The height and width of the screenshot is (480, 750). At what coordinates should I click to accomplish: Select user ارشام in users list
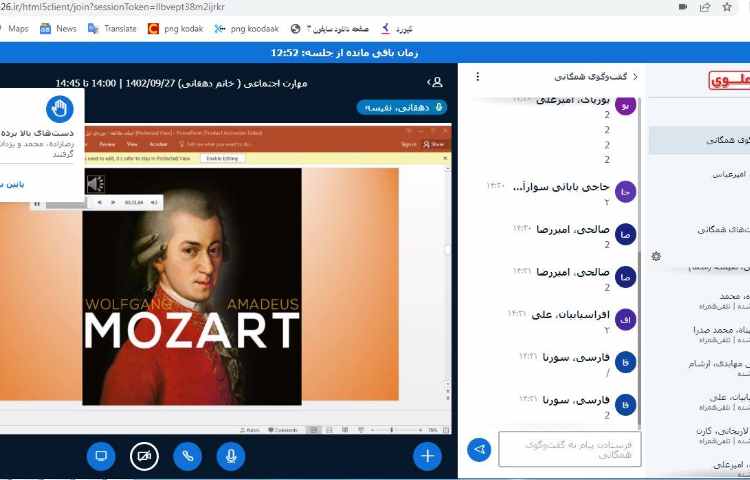tap(720, 368)
